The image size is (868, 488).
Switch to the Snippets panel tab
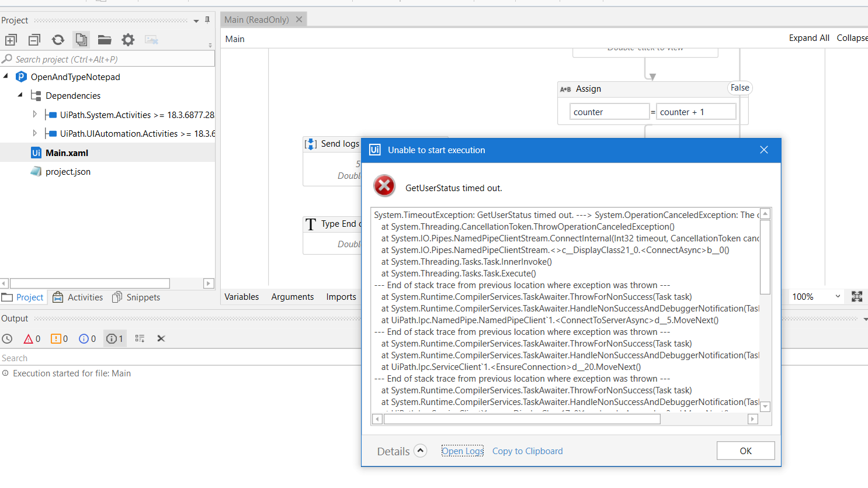click(136, 297)
